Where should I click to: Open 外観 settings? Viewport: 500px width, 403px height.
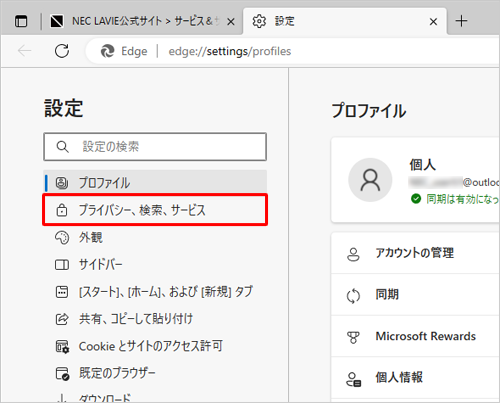click(155, 238)
